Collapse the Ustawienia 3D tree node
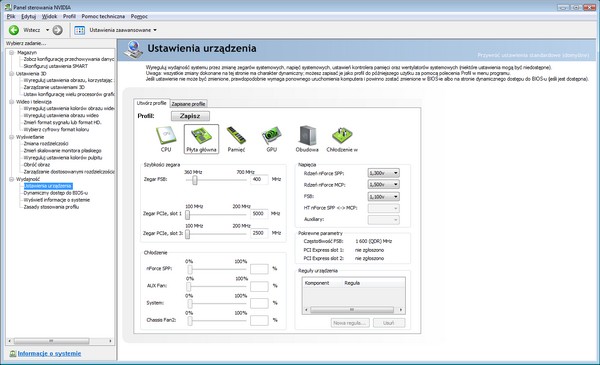 pyautogui.click(x=11, y=73)
